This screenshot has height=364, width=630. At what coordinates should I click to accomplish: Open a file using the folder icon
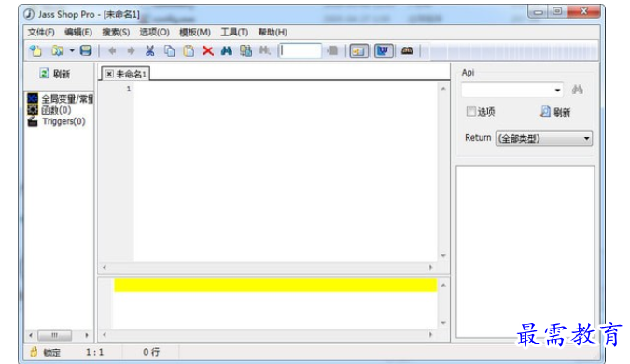point(57,50)
